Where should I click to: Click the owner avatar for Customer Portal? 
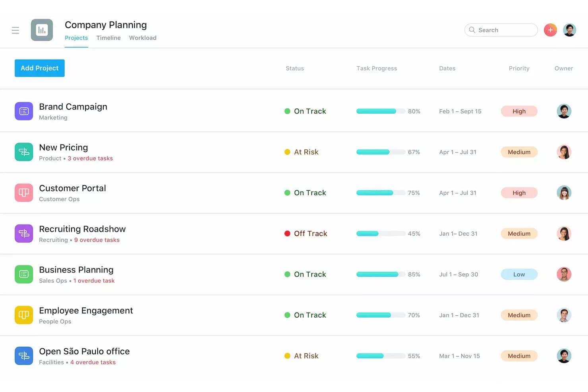tap(564, 193)
